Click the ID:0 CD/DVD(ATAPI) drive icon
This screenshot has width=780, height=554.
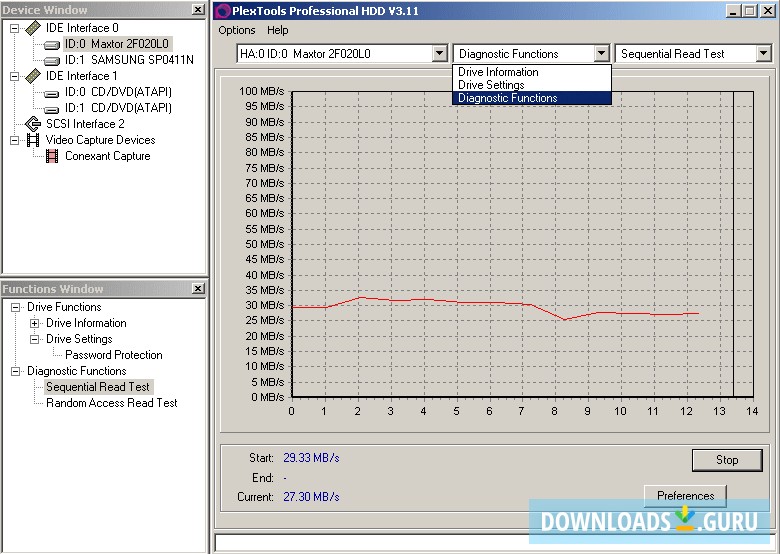[x=52, y=92]
